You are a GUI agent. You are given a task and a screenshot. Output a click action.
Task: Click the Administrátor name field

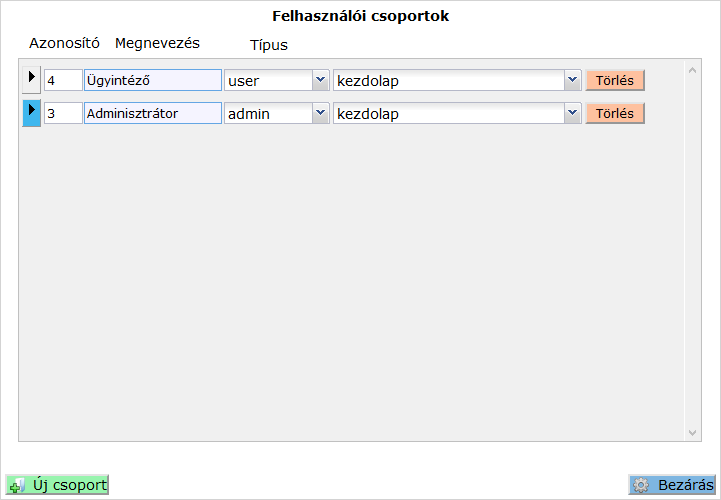pyautogui.click(x=152, y=114)
